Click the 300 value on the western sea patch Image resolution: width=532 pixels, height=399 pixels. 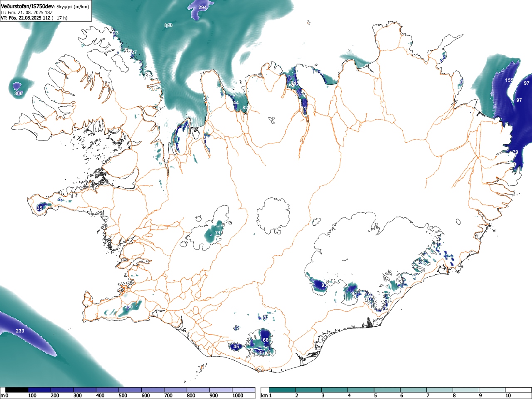[x=18, y=94]
